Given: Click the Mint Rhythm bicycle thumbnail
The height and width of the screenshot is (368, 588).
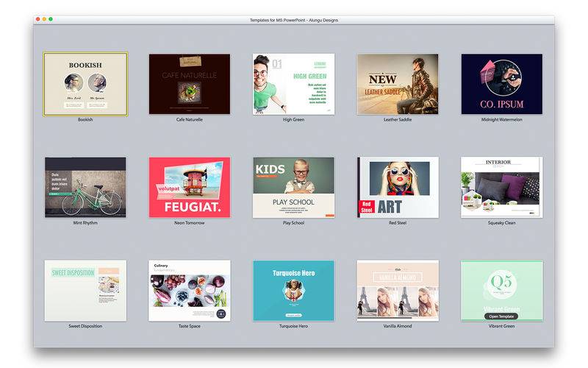Looking at the screenshot, I should coord(85,187).
